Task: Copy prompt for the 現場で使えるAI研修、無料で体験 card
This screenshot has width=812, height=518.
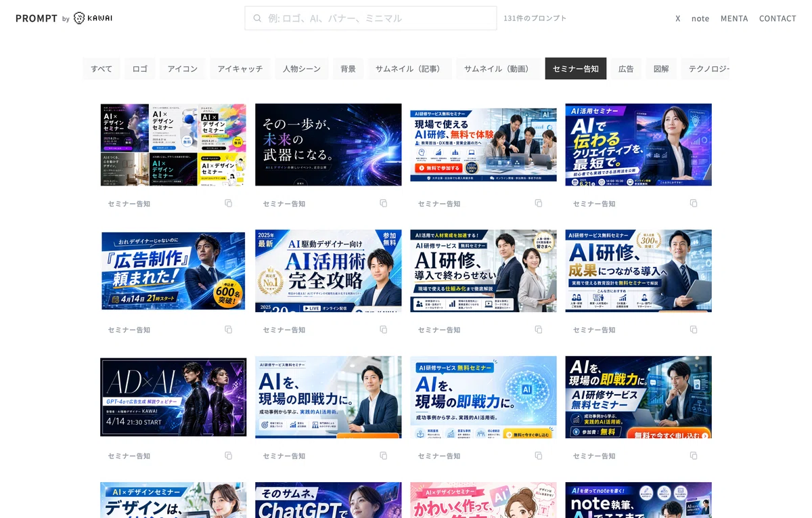Action: [x=538, y=203]
